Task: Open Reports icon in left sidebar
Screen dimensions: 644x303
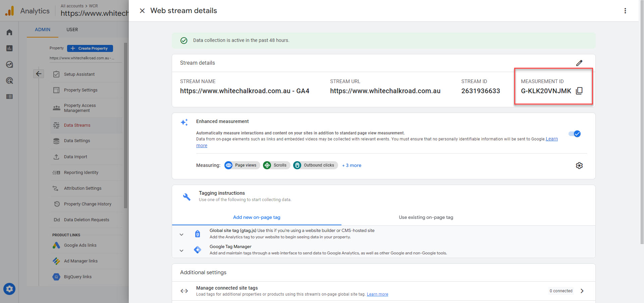Action: (x=9, y=48)
